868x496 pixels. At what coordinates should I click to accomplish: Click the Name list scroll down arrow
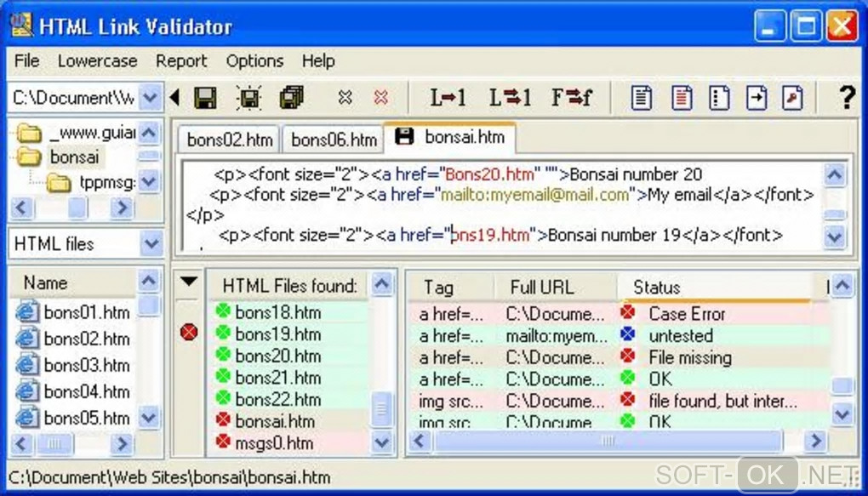(148, 418)
